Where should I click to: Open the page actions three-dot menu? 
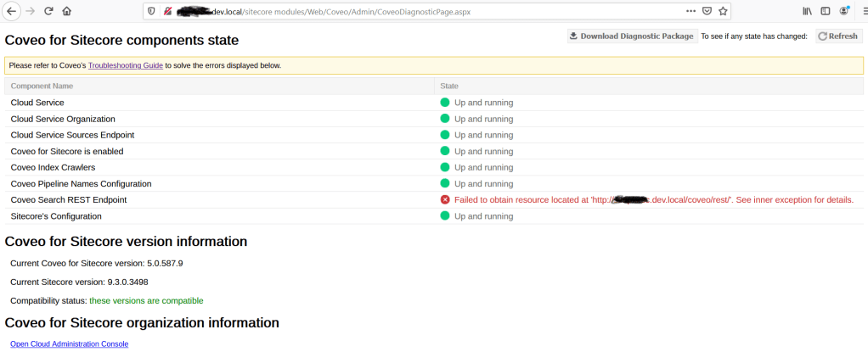690,11
